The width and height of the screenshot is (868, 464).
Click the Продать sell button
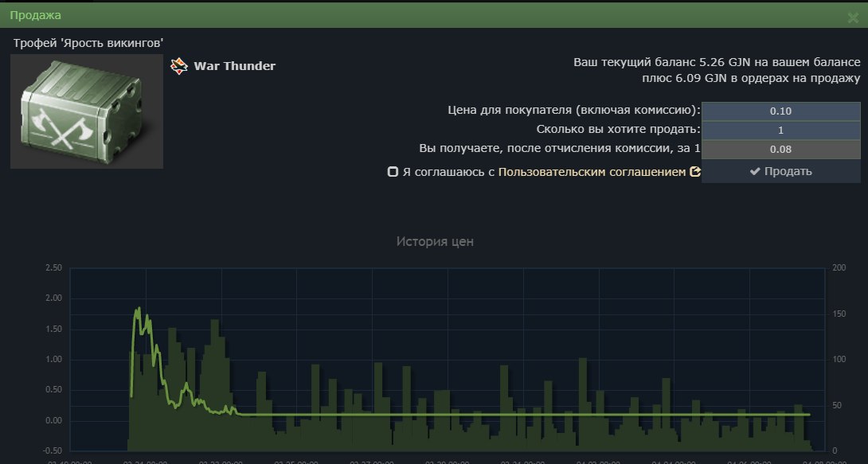[x=780, y=171]
